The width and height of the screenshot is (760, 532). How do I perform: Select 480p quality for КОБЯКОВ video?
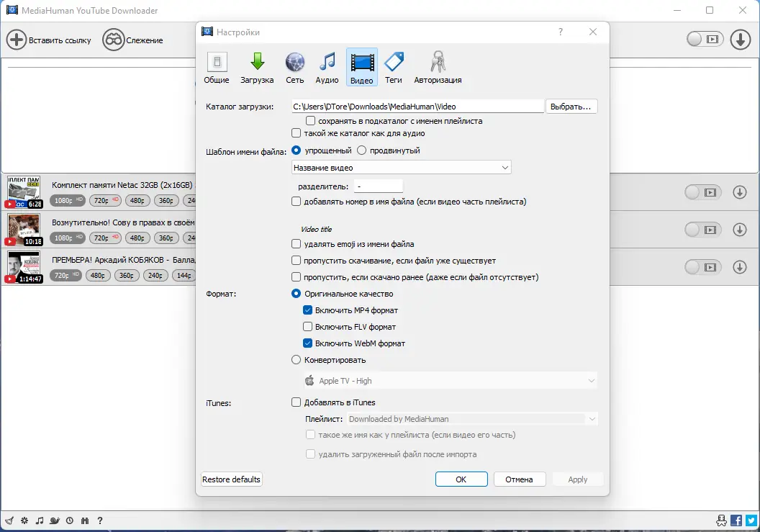(97, 275)
